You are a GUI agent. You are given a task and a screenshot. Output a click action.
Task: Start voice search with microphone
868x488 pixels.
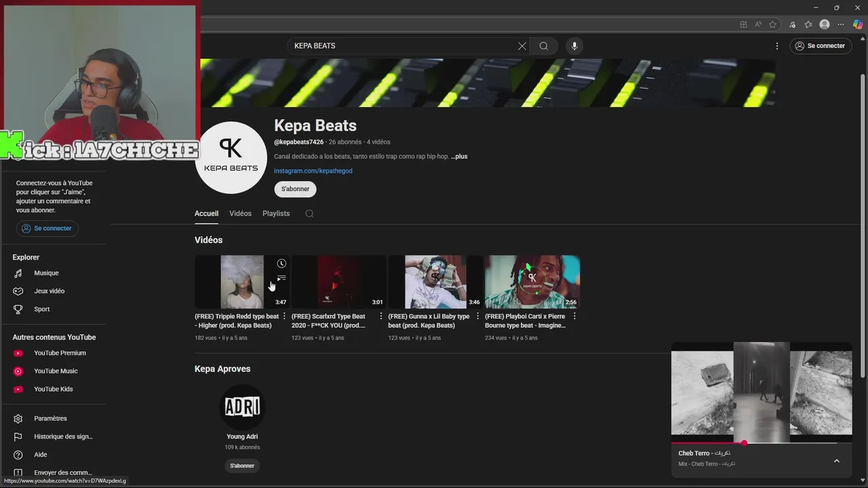tap(574, 46)
